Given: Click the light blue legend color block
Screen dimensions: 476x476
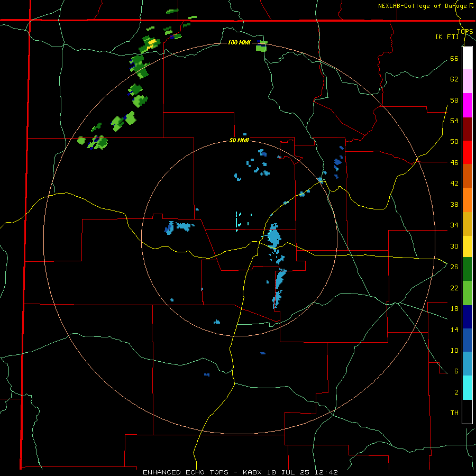Looking at the screenshot, I should click(x=467, y=364).
